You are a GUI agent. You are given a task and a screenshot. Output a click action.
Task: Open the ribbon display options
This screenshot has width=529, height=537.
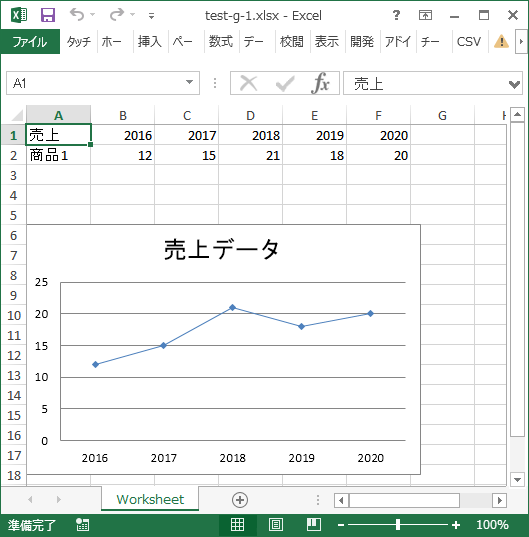[x=425, y=15]
